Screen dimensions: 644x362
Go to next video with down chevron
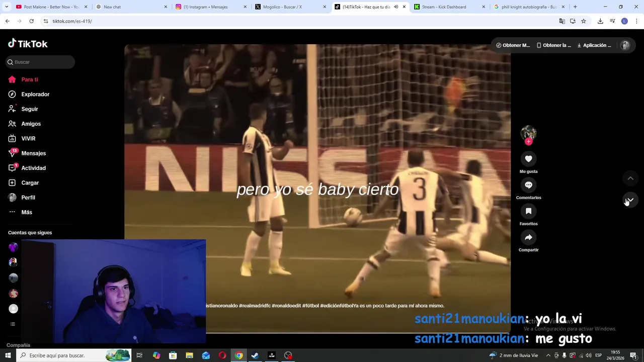630,200
